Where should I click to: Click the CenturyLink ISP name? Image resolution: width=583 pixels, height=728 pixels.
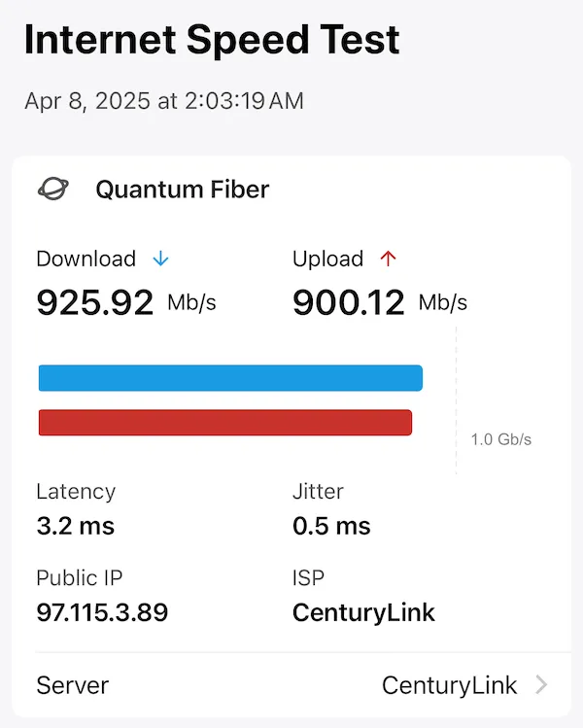(x=363, y=613)
